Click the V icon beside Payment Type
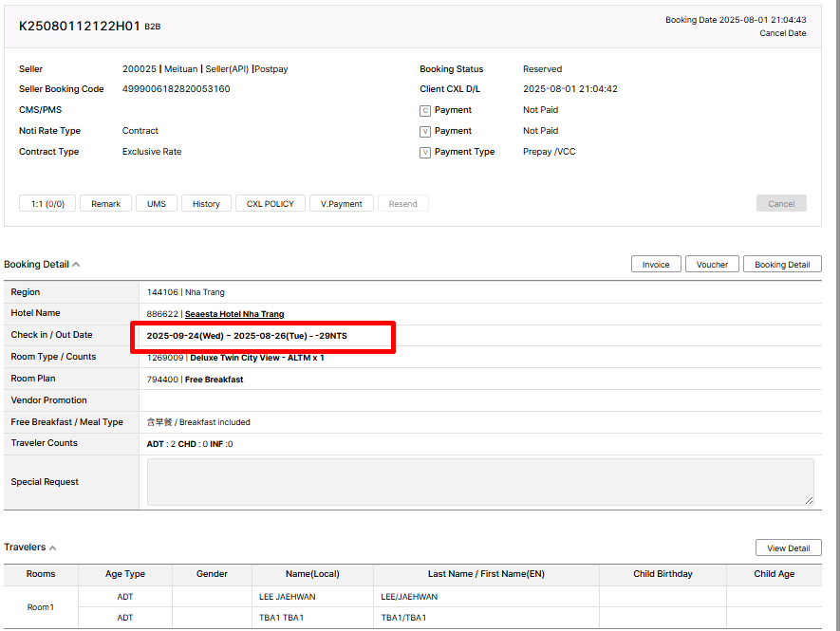Viewport: 840px width, 631px height. coord(425,152)
